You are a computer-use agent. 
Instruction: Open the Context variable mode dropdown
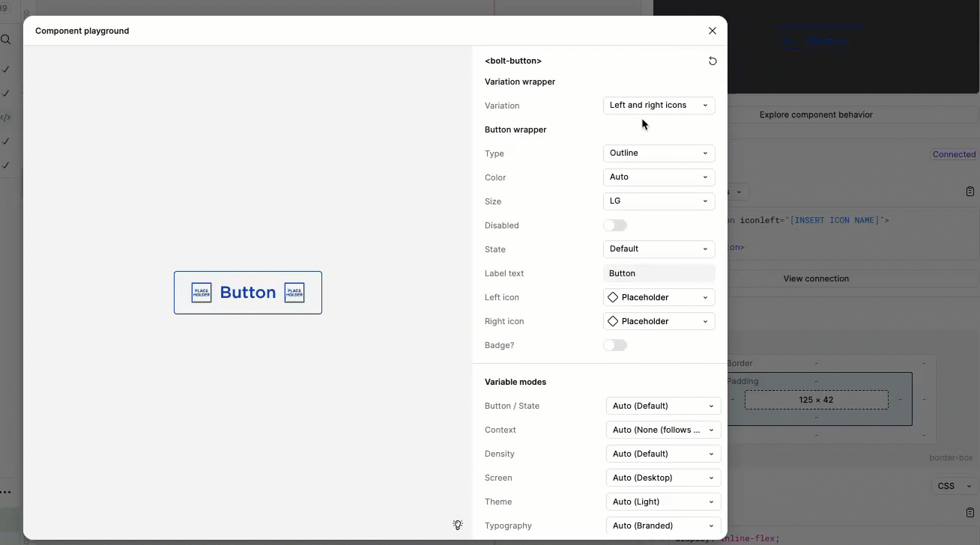tap(664, 430)
